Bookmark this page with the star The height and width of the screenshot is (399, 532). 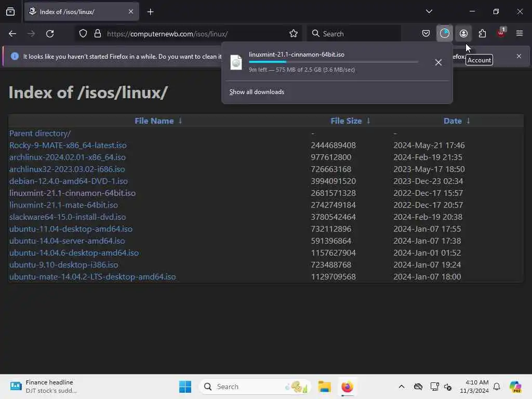point(294,34)
